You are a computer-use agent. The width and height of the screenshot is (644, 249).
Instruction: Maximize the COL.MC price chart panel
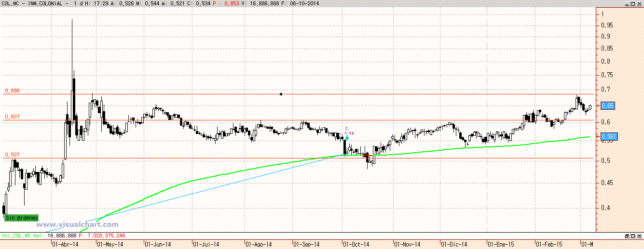coord(633,3)
